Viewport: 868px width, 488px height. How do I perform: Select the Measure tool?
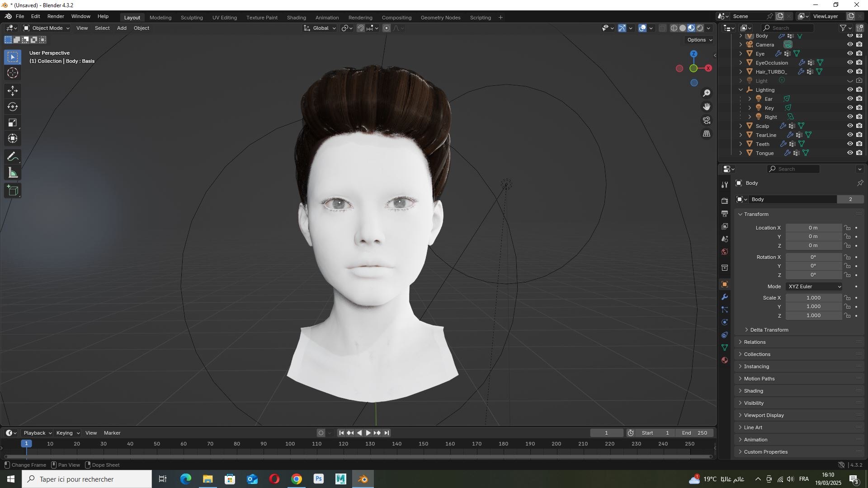pos(13,173)
